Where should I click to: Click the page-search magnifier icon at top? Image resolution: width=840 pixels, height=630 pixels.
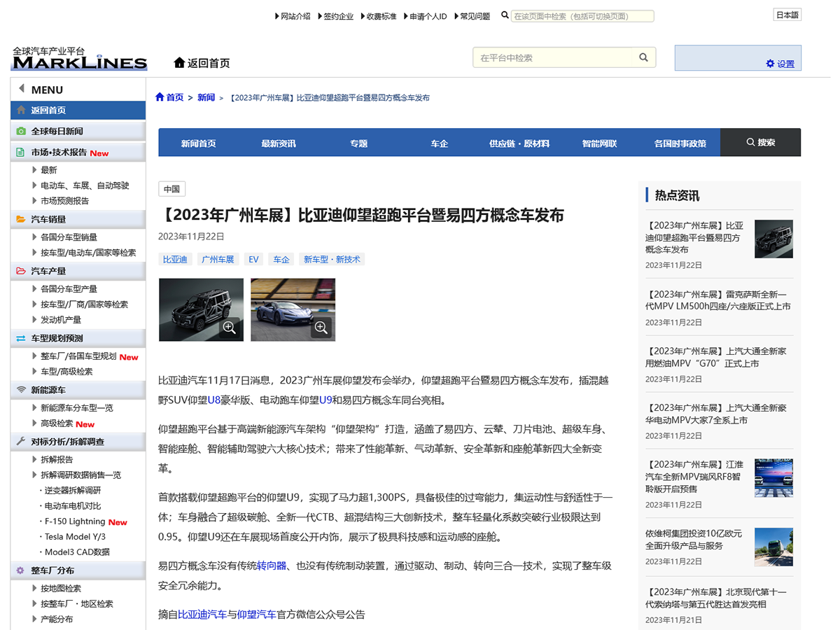(x=505, y=15)
